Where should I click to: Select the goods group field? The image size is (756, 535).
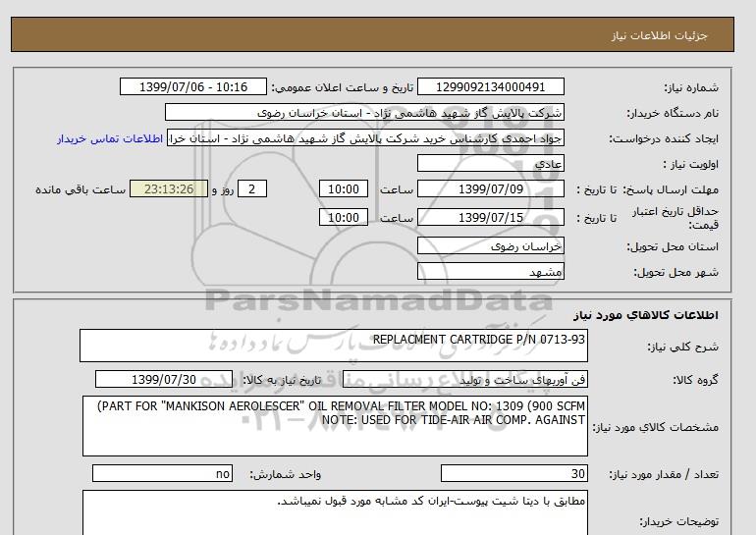[491, 380]
